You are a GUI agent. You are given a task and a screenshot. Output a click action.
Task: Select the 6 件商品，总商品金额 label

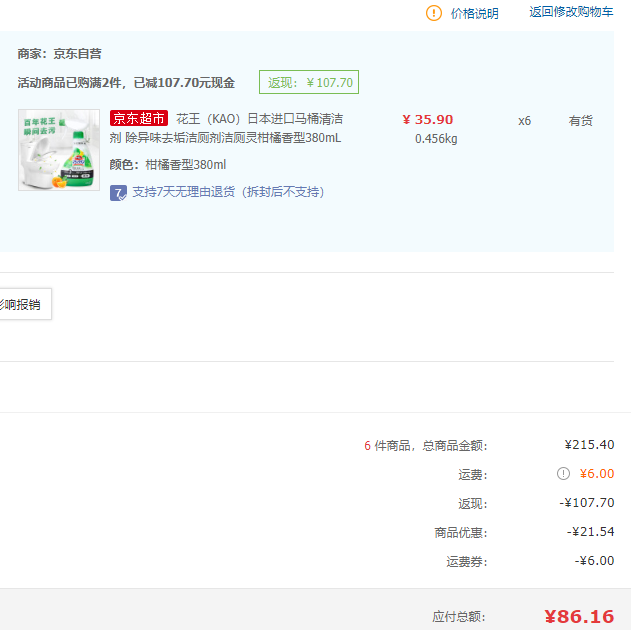(x=426, y=446)
